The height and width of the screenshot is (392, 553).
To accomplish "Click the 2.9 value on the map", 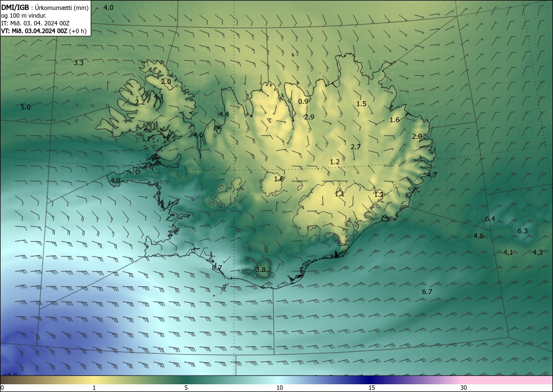I will coord(309,117).
